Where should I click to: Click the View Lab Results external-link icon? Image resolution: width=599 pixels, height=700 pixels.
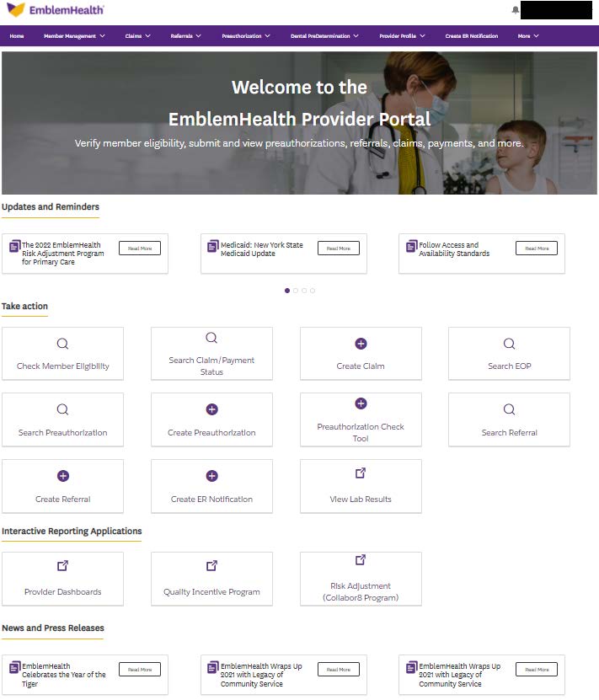(361, 473)
